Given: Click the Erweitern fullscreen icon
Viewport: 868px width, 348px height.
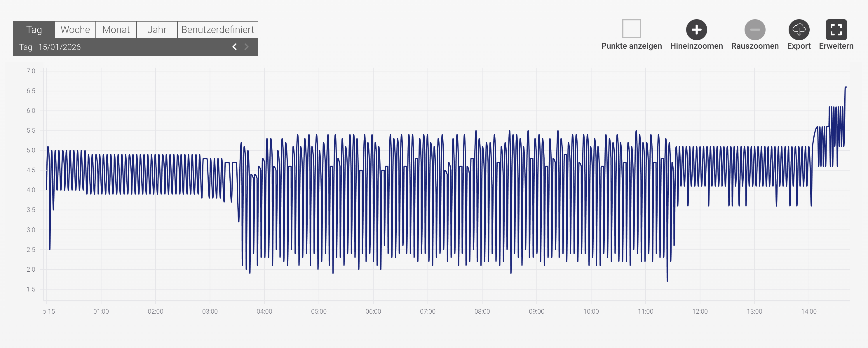Looking at the screenshot, I should click(x=836, y=30).
